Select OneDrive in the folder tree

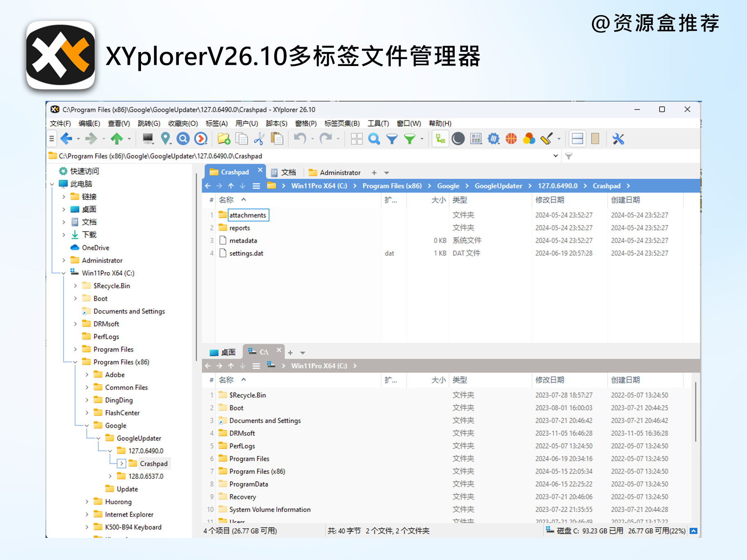point(95,248)
